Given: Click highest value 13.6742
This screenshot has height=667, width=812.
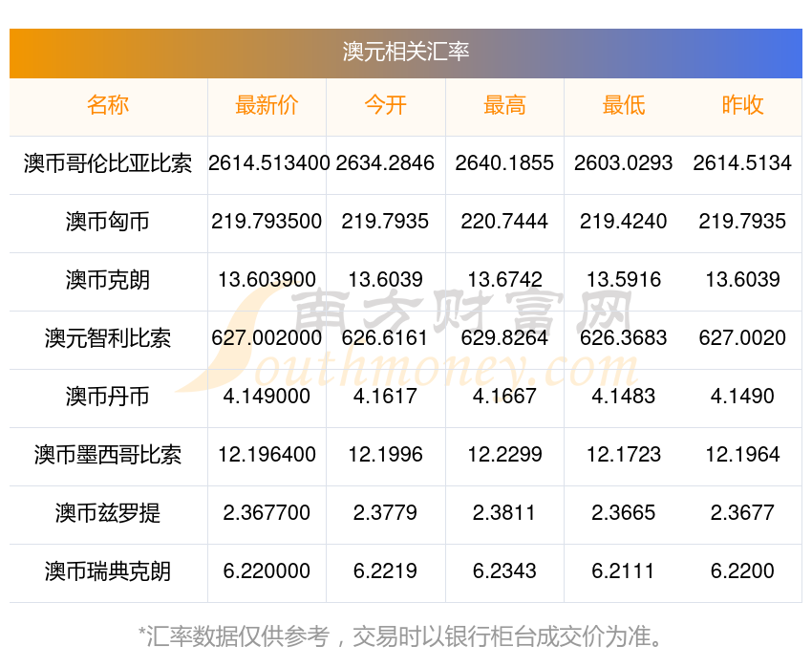Looking at the screenshot, I should click(504, 280).
